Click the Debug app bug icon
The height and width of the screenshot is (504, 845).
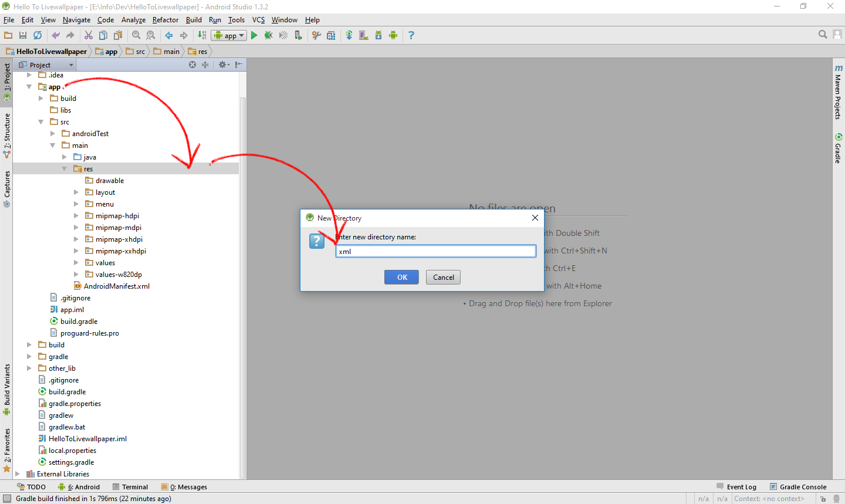[x=269, y=35]
